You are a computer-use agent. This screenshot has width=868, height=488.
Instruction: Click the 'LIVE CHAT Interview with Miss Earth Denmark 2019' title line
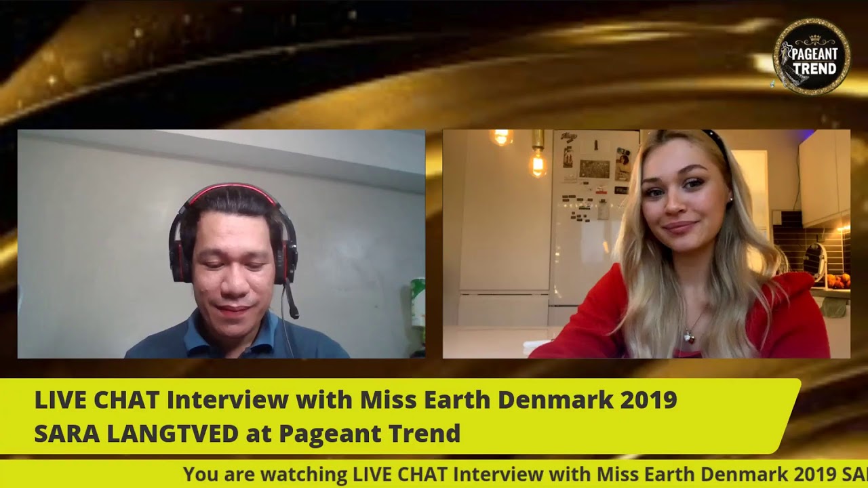tap(355, 400)
